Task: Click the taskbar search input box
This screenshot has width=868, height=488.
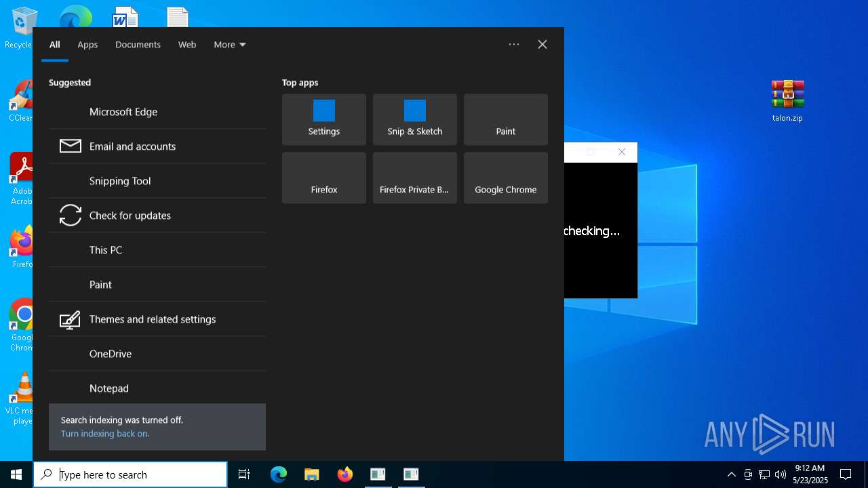Action: tap(130, 474)
